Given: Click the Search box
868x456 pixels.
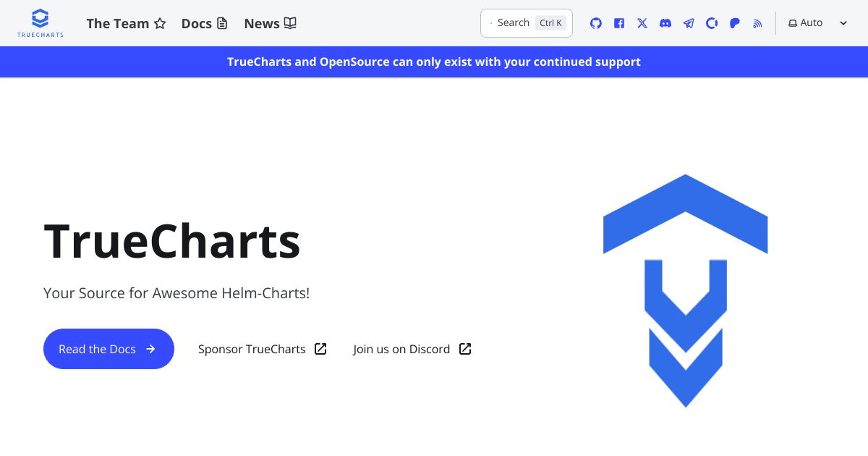Looking at the screenshot, I should coord(527,23).
